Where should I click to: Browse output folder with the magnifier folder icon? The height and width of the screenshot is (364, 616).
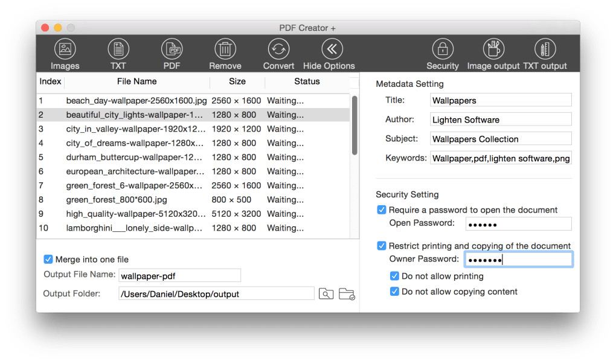326,293
